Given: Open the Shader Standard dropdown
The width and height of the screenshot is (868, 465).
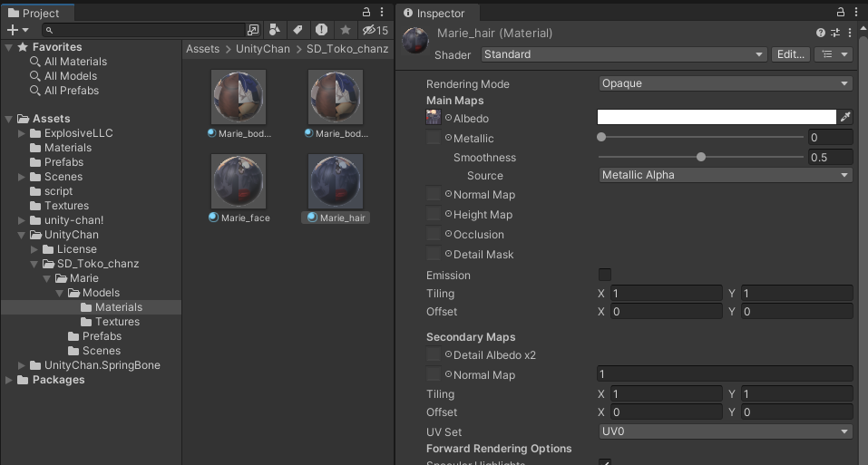Looking at the screenshot, I should click(x=623, y=54).
